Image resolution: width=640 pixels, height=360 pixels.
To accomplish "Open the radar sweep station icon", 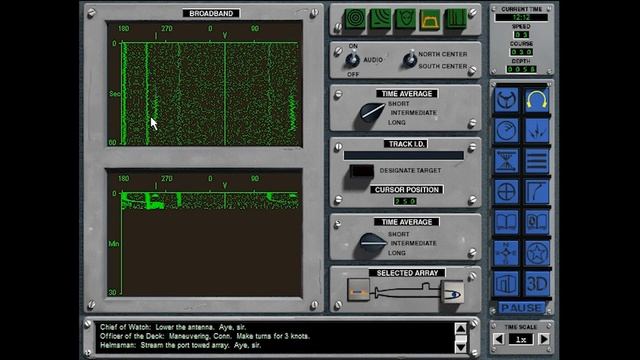I will (x=506, y=131).
